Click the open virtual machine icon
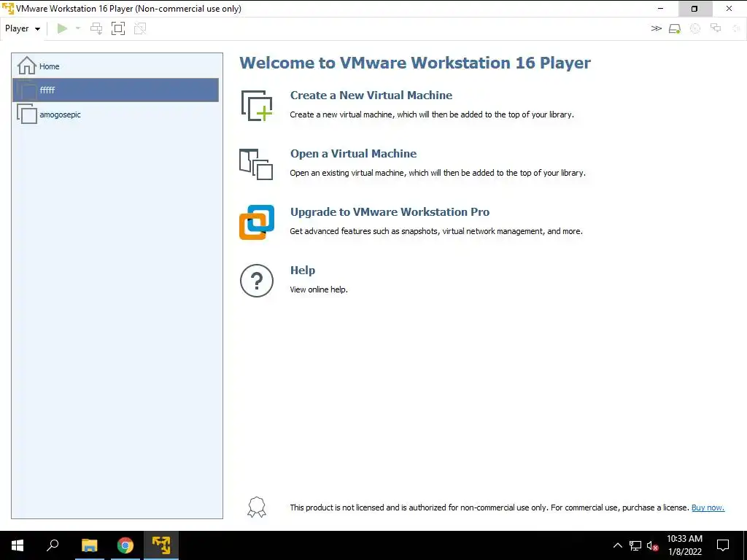This screenshot has width=747, height=560. [256, 164]
